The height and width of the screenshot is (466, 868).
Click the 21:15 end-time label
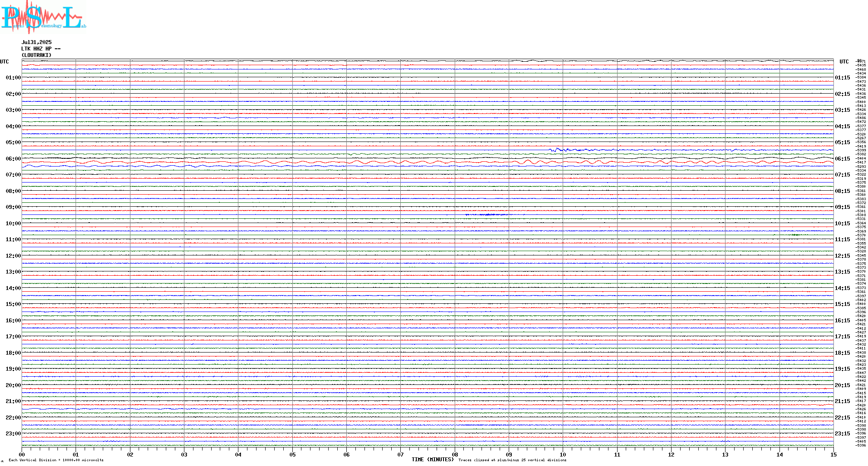[x=843, y=401]
